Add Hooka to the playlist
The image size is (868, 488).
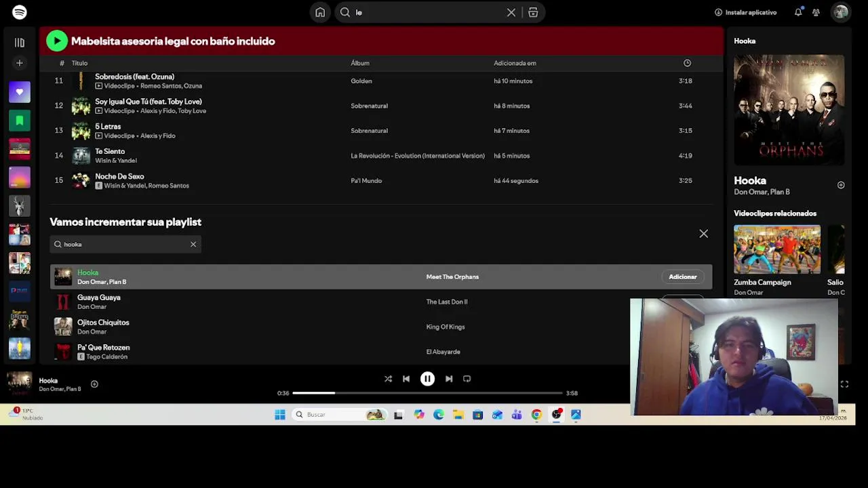pyautogui.click(x=683, y=277)
